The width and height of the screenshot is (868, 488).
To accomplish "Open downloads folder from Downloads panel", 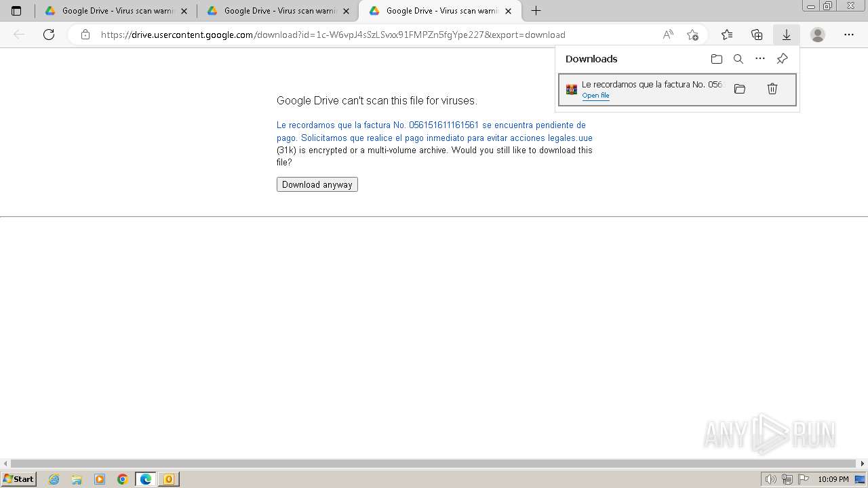I will click(x=717, y=59).
